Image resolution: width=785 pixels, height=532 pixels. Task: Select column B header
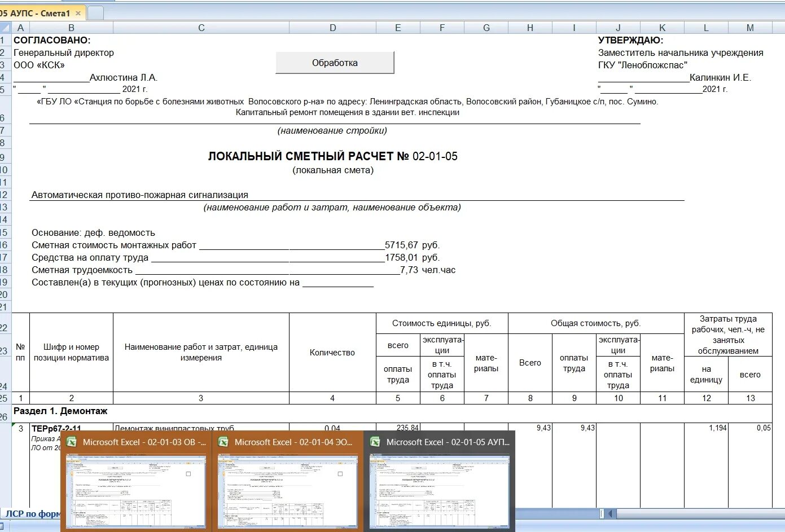(71, 28)
